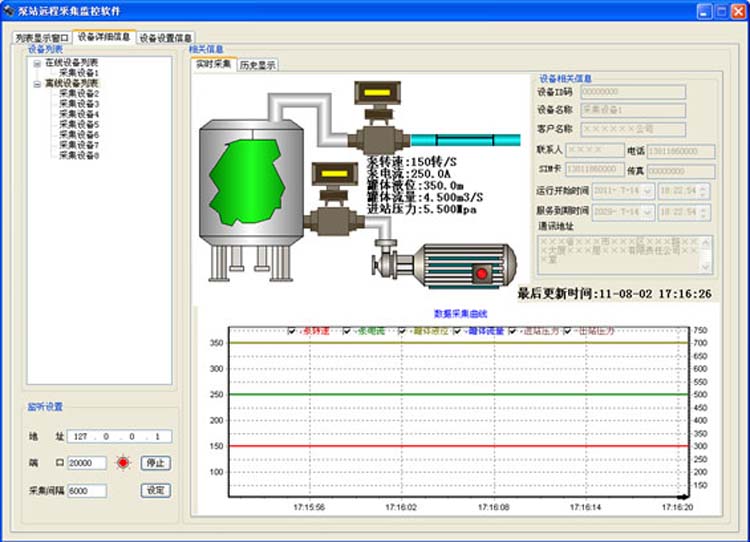
Task: Select the 在线设备列表 tree label
Action: 72,63
